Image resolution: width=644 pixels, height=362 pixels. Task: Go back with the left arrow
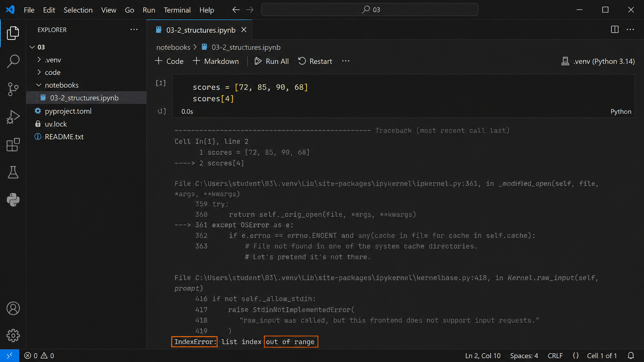coord(236,10)
